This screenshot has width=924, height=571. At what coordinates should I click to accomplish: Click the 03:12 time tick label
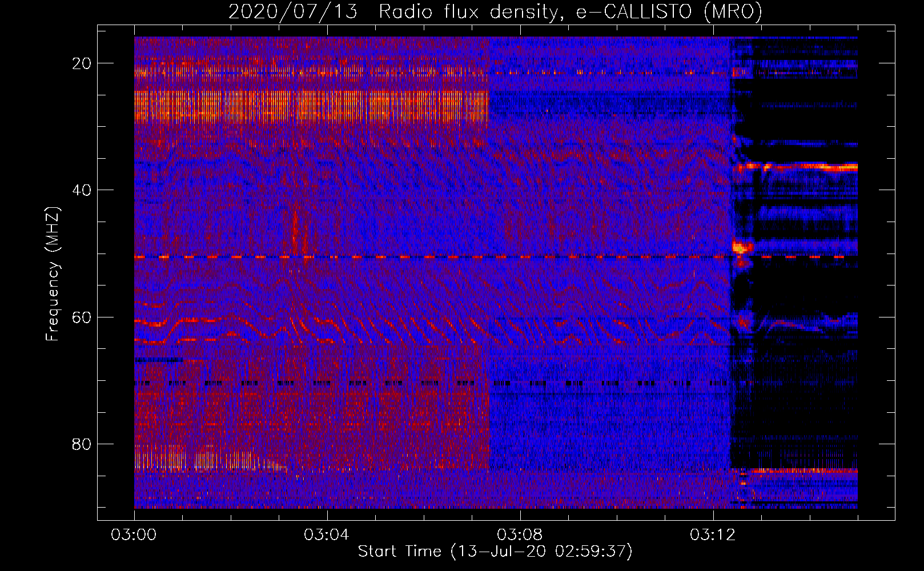[713, 535]
